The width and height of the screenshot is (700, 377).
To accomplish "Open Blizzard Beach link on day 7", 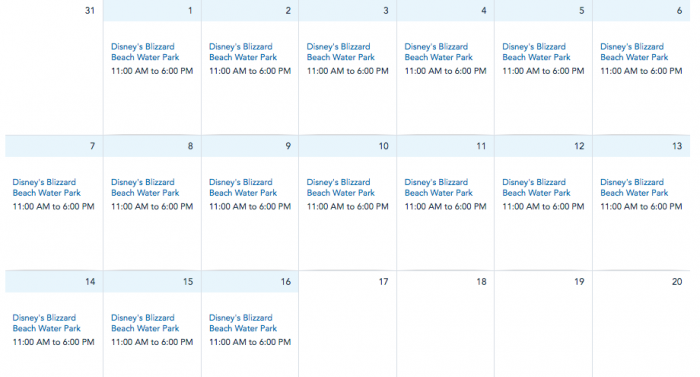I will (46, 188).
